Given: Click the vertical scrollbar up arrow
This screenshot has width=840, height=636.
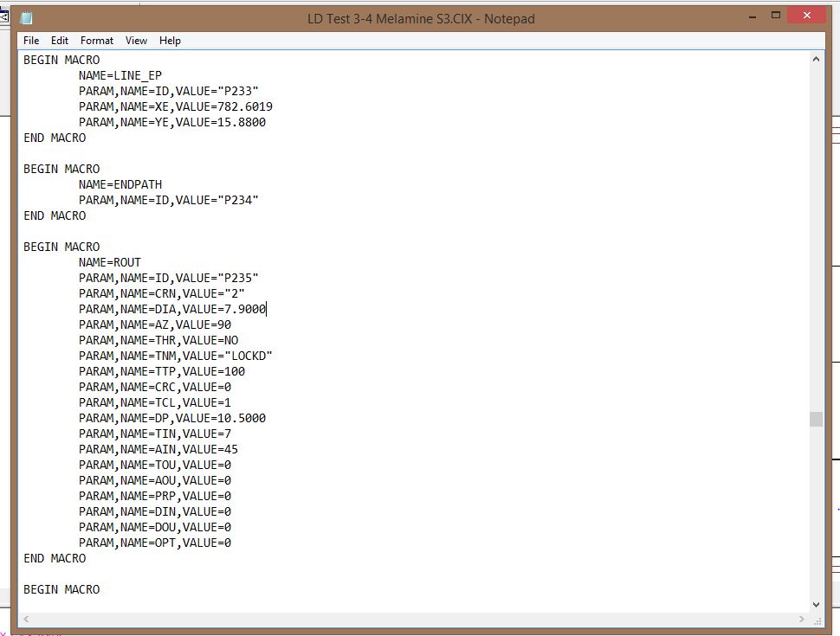Looking at the screenshot, I should tap(816, 60).
